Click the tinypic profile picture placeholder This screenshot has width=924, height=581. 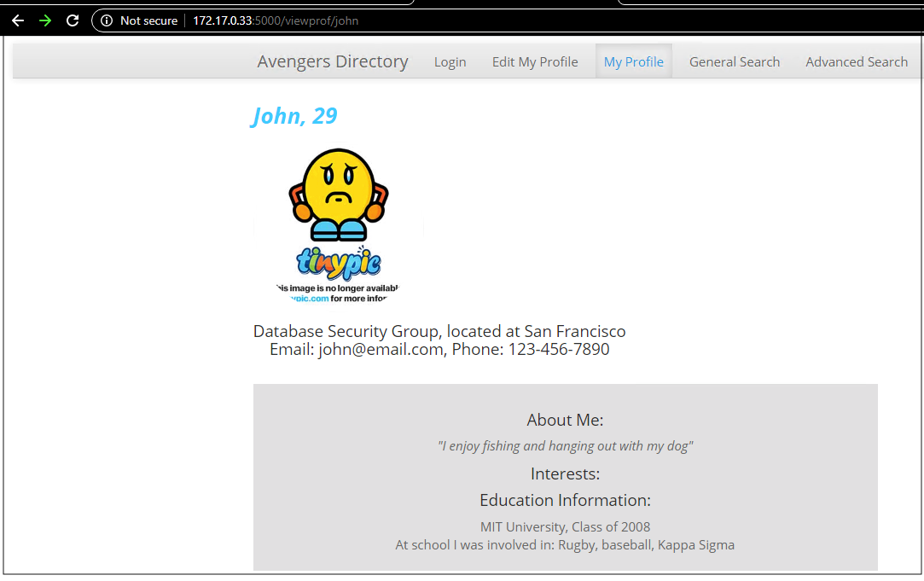point(338,225)
